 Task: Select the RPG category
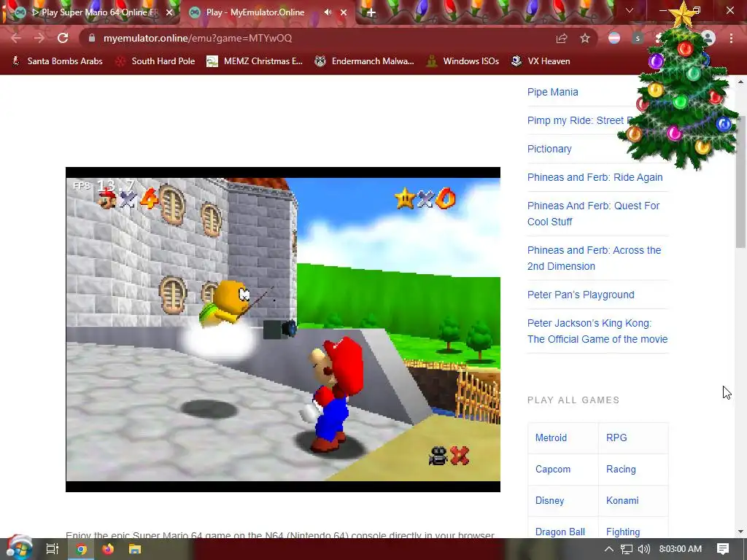[x=616, y=437]
